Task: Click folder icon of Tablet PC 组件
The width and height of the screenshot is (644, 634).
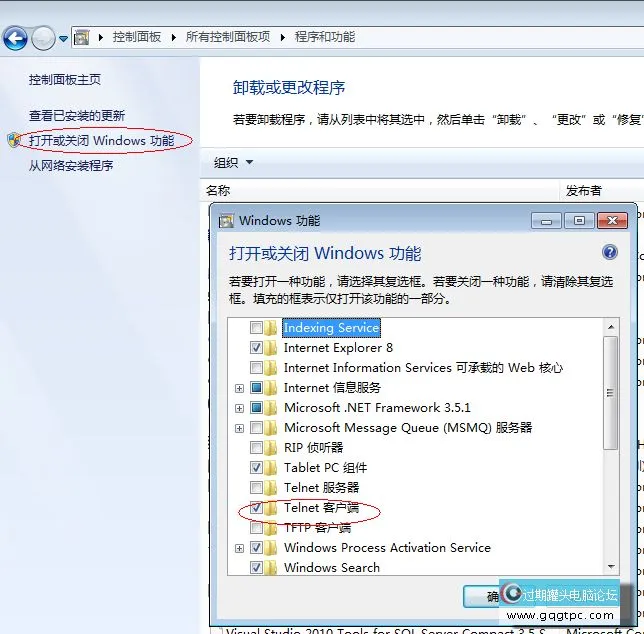Action: (271, 468)
